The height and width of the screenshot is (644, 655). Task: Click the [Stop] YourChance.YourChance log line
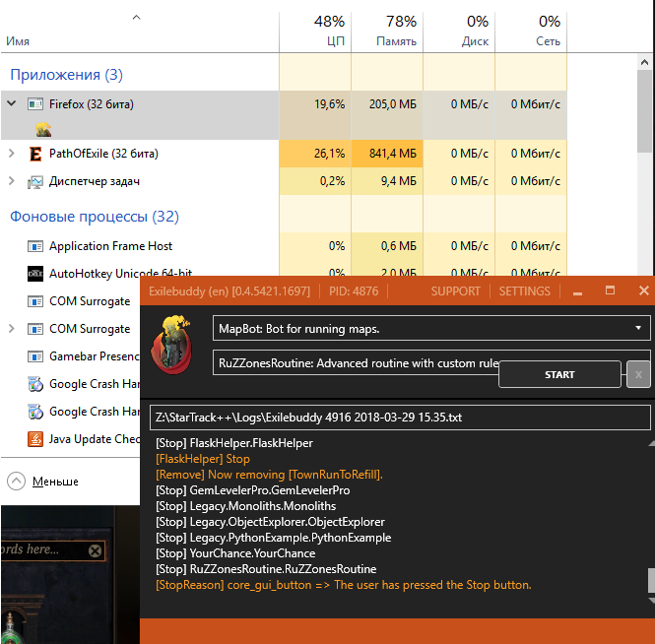coord(235,553)
